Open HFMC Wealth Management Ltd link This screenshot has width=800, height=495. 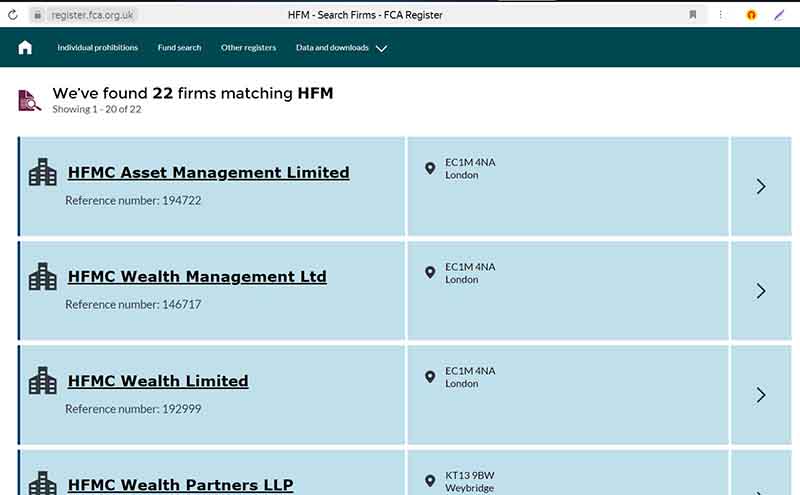pos(197,277)
